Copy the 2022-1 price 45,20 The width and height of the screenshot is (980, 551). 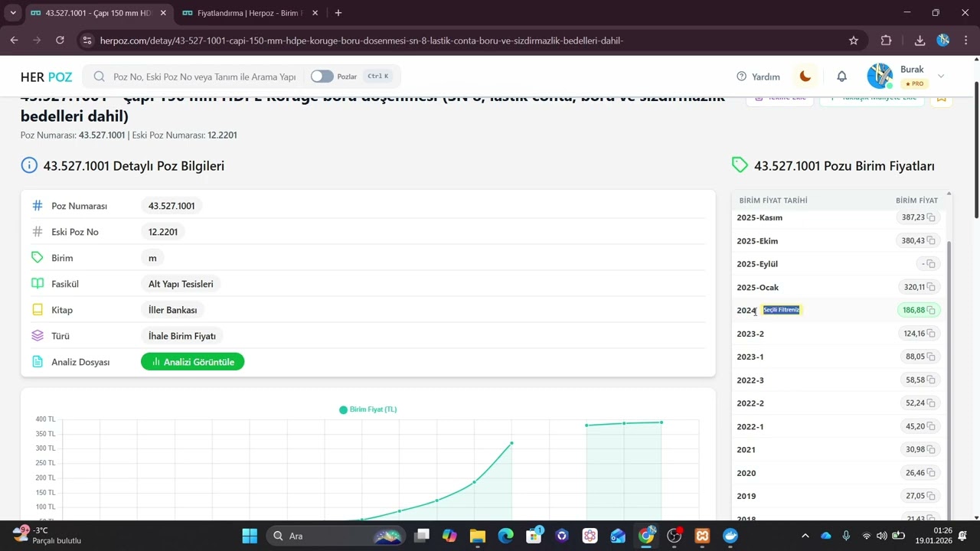pyautogui.click(x=931, y=426)
